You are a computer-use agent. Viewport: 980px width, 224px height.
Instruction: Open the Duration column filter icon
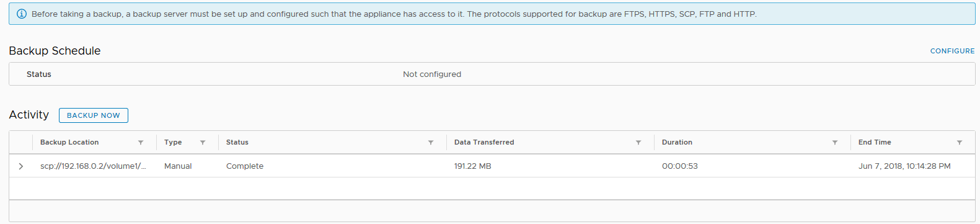(x=835, y=143)
